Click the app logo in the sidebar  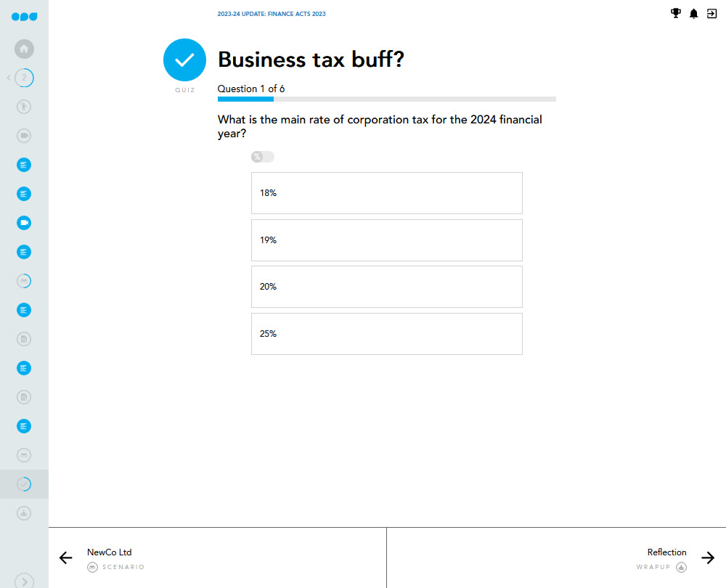(24, 17)
